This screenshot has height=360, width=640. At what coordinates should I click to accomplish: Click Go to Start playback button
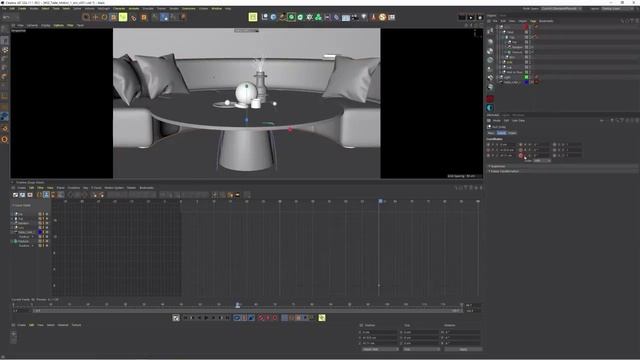tap(185, 318)
